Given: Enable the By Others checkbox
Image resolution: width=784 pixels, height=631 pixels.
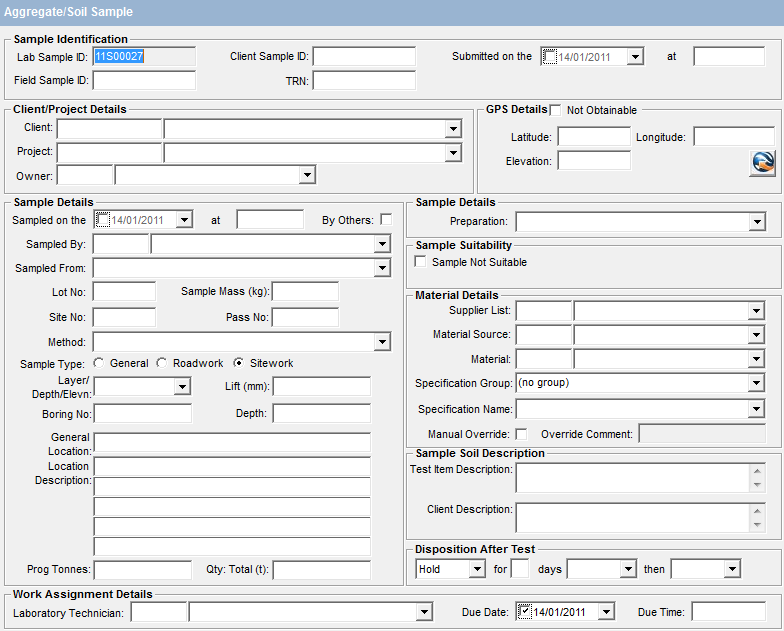Looking at the screenshot, I should point(386,219).
